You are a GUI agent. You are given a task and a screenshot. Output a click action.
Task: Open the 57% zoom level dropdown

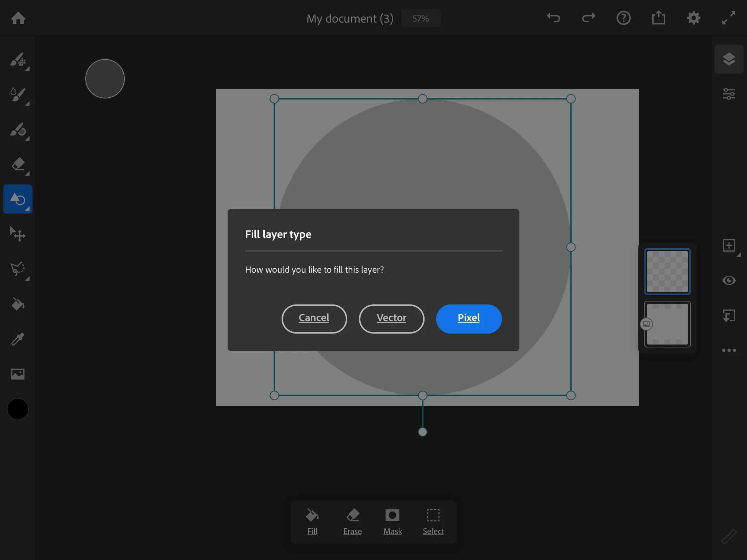pos(421,18)
